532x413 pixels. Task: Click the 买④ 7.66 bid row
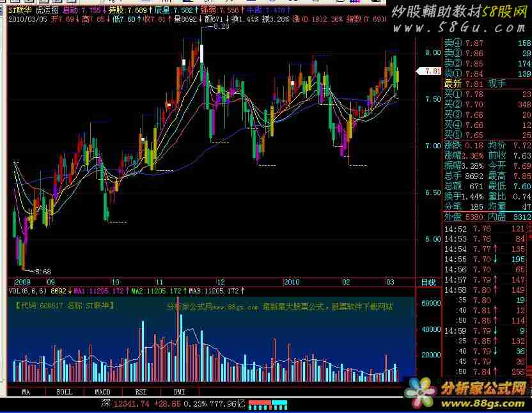pyautogui.click(x=487, y=125)
